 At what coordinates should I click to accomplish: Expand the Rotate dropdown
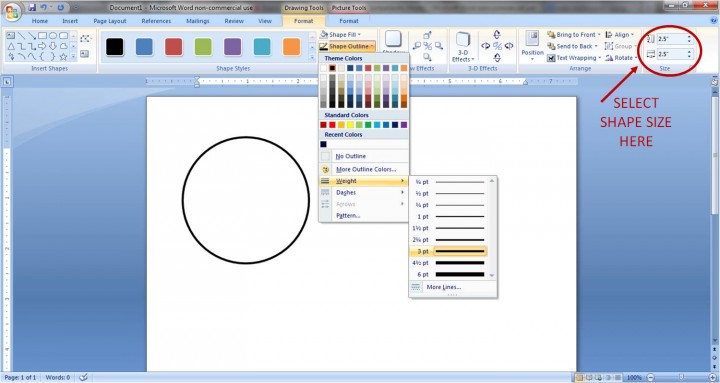click(635, 58)
